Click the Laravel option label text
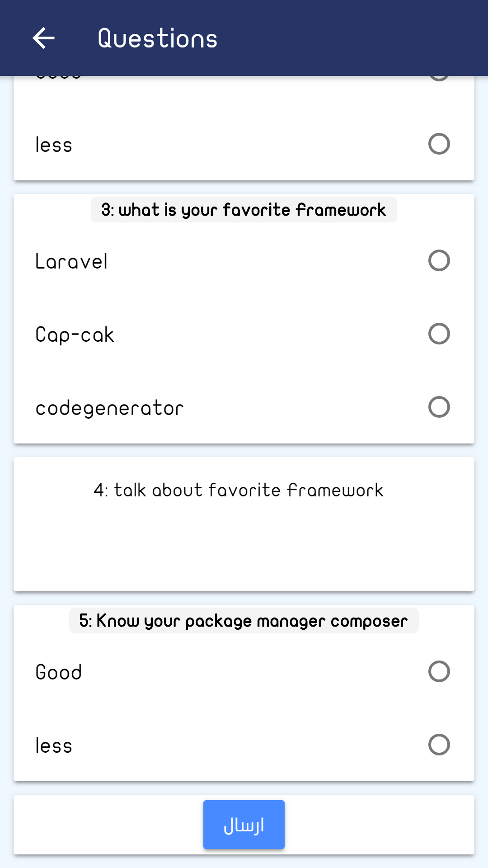The width and height of the screenshot is (488, 868). 72,261
